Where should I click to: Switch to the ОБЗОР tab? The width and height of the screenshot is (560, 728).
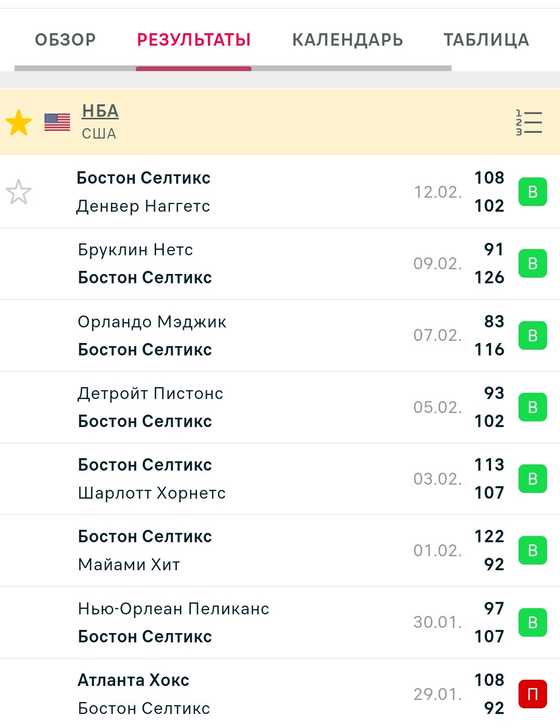tap(65, 40)
